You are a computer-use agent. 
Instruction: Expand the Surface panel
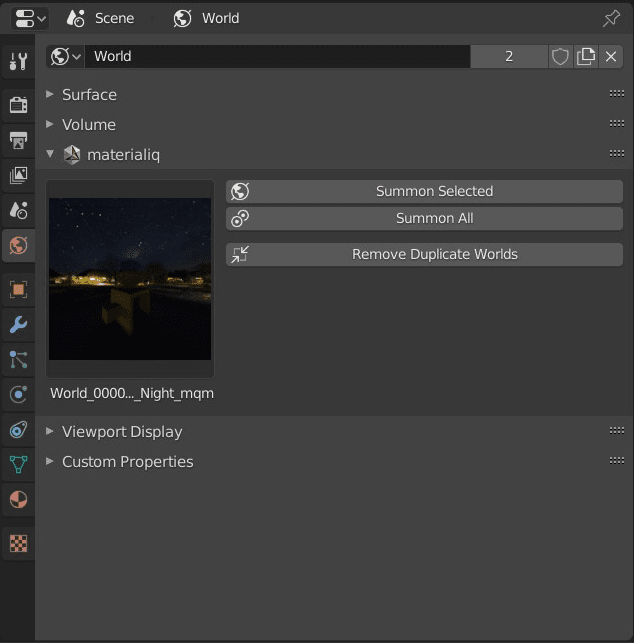pyautogui.click(x=89, y=94)
